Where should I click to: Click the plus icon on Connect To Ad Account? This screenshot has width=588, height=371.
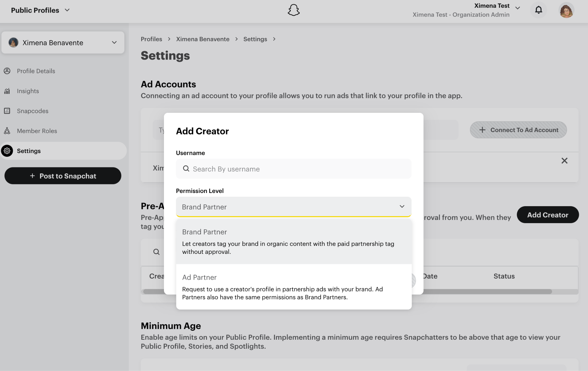point(482,130)
